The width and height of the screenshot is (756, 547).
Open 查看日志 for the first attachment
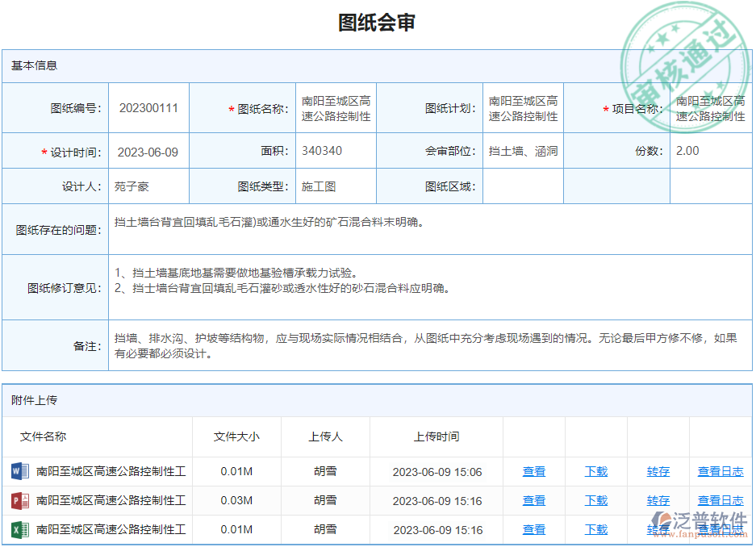coord(720,471)
